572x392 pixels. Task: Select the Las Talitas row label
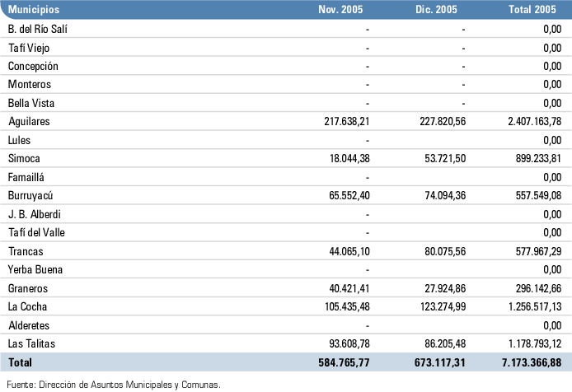[x=30, y=343]
